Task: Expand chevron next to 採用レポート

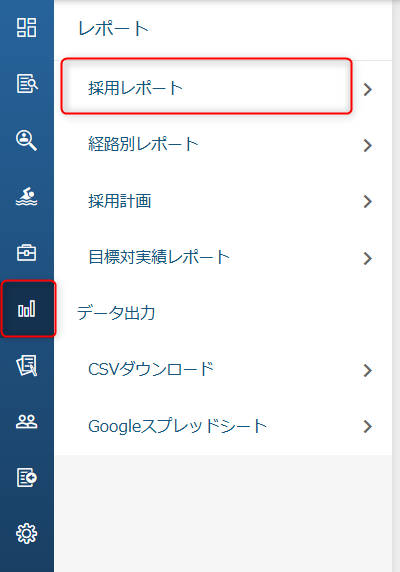Action: pyautogui.click(x=368, y=89)
